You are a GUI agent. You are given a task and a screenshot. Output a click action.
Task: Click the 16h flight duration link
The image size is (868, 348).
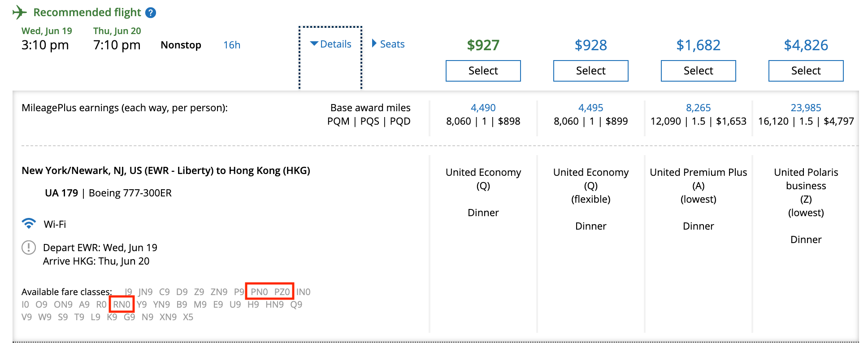click(232, 45)
